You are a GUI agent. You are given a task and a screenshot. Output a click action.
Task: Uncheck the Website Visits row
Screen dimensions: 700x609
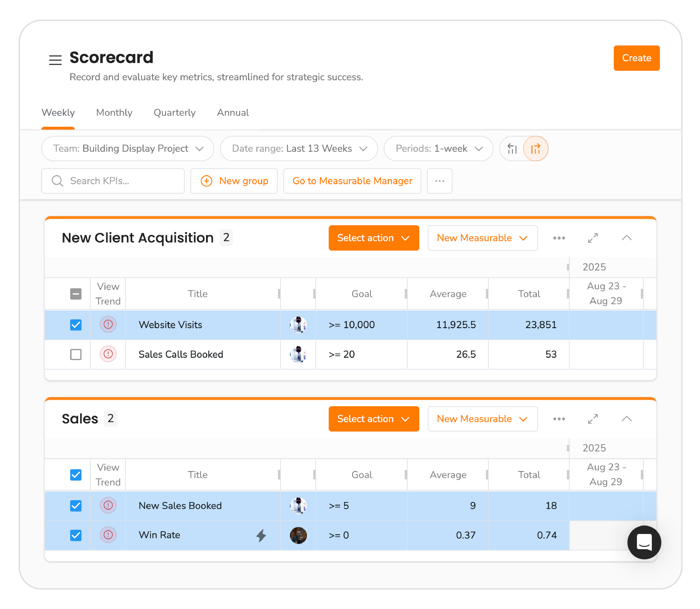click(76, 325)
